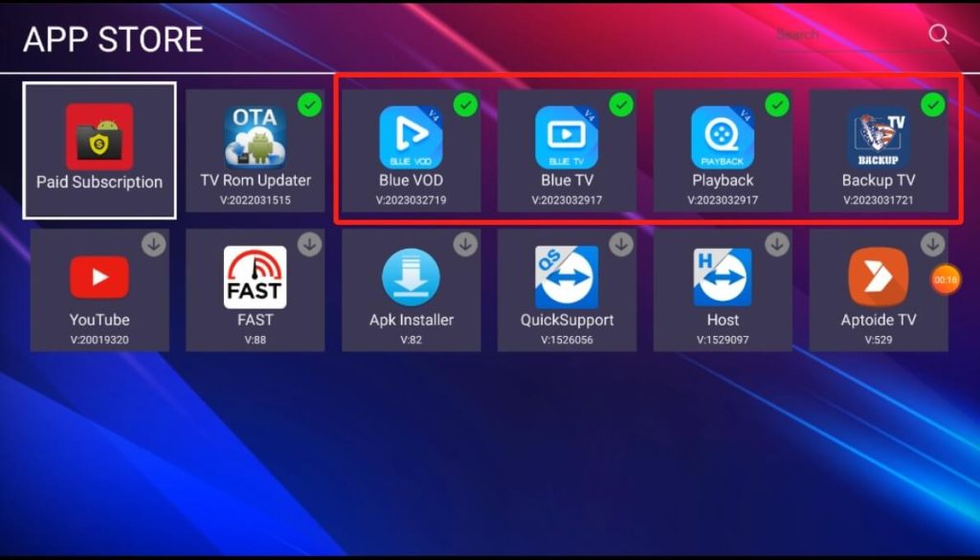Click into the Search text field
980x560 pixels.
[x=842, y=35]
